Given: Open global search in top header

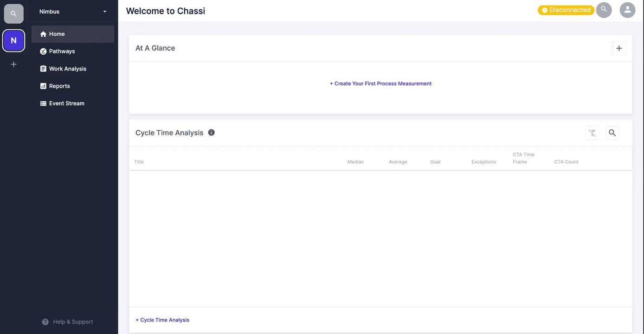Looking at the screenshot, I should tap(604, 10).
